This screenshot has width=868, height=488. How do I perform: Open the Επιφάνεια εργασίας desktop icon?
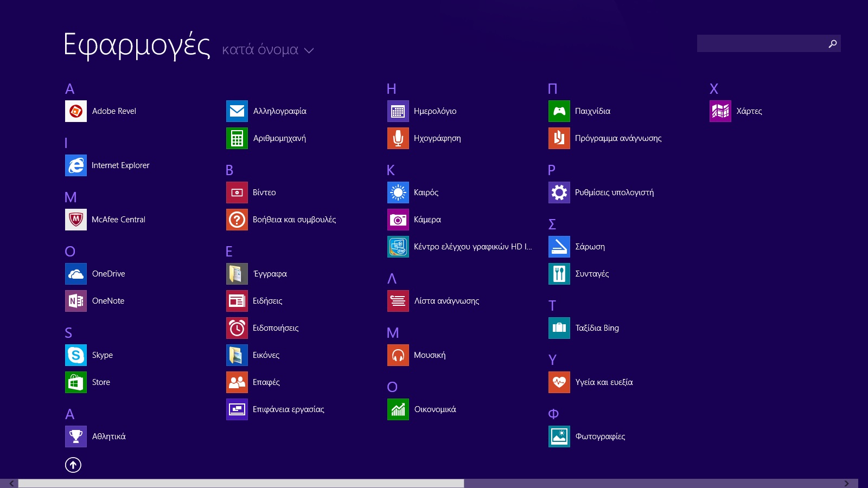tap(237, 409)
